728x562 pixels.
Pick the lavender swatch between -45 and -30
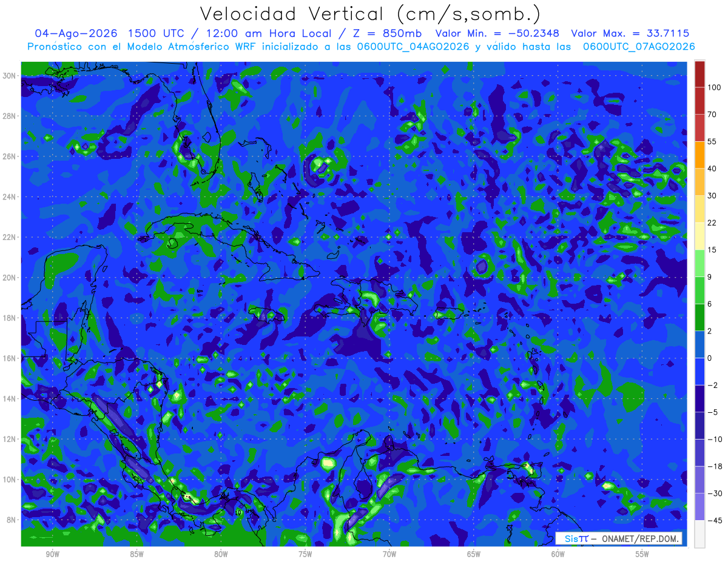click(699, 507)
